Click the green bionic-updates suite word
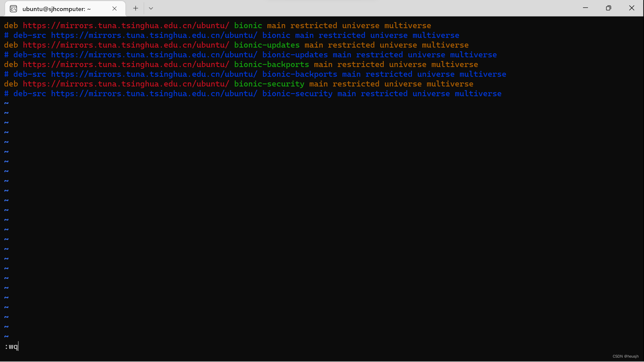This screenshot has height=362, width=644. tap(267, 45)
